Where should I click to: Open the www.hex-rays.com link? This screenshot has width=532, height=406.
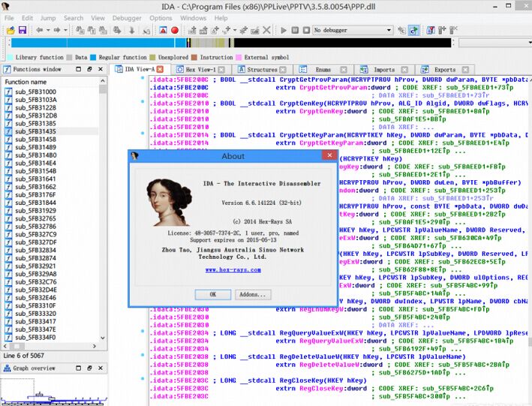click(233, 269)
